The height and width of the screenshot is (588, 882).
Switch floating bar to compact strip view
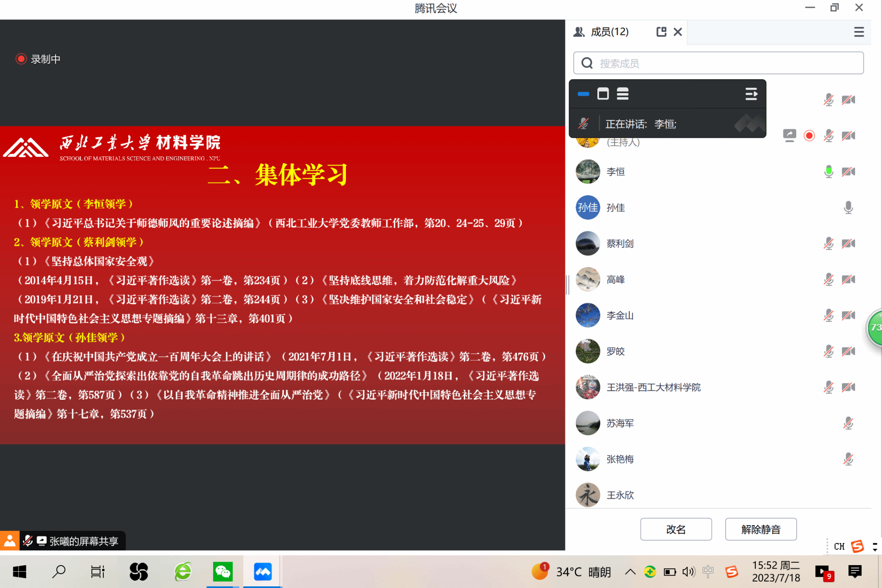(x=584, y=94)
